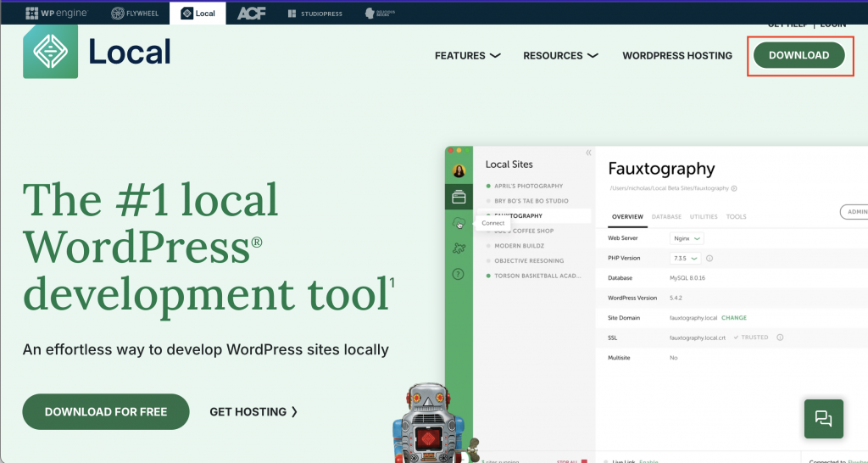This screenshot has width=868, height=463.
Task: Click the Local Sites heading
Action: [509, 165]
